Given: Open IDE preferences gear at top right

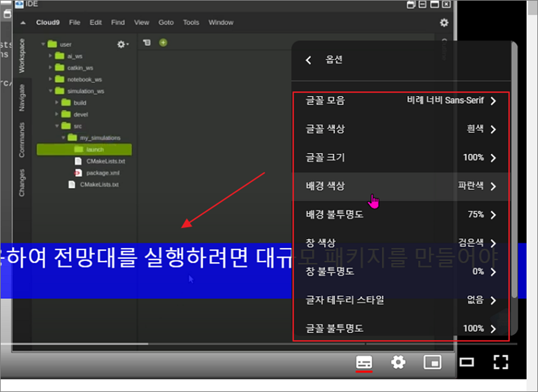Looking at the screenshot, I should pyautogui.click(x=444, y=23).
